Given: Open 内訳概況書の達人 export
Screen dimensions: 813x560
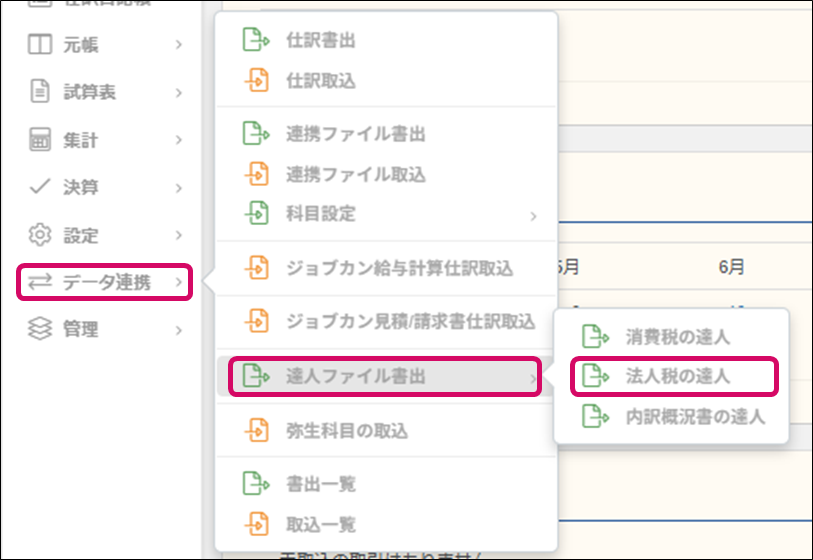Looking at the screenshot, I should tap(695, 417).
